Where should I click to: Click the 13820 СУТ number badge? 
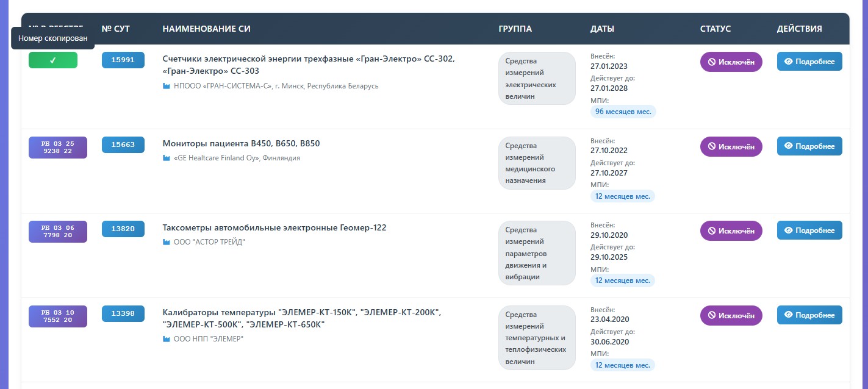(123, 229)
